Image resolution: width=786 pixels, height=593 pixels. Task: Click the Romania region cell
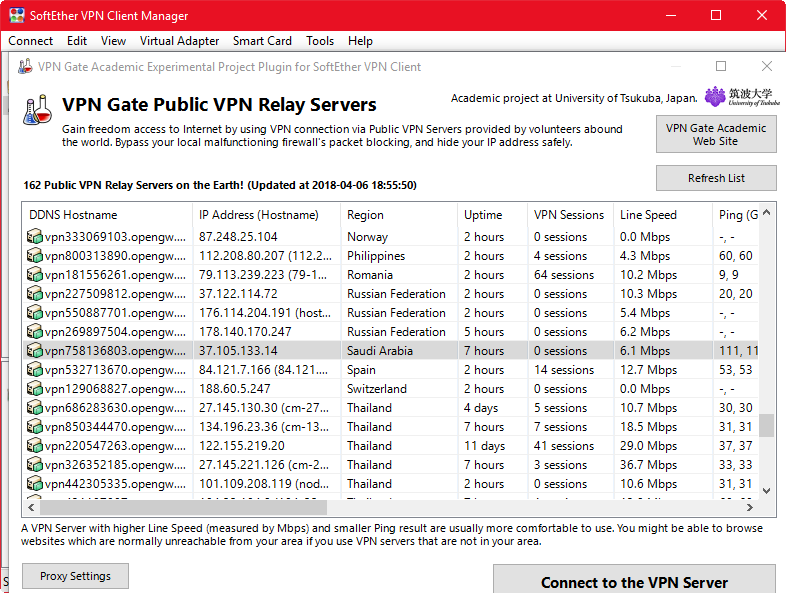tap(370, 275)
